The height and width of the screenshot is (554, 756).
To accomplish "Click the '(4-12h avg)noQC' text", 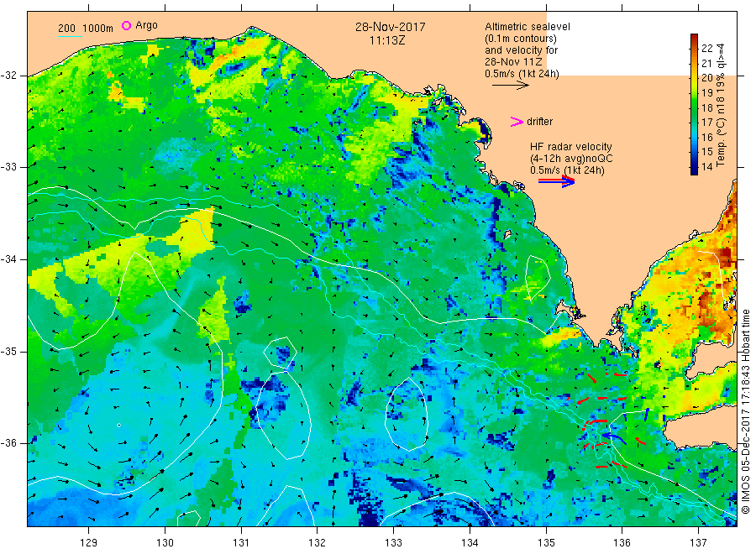I will (571, 159).
